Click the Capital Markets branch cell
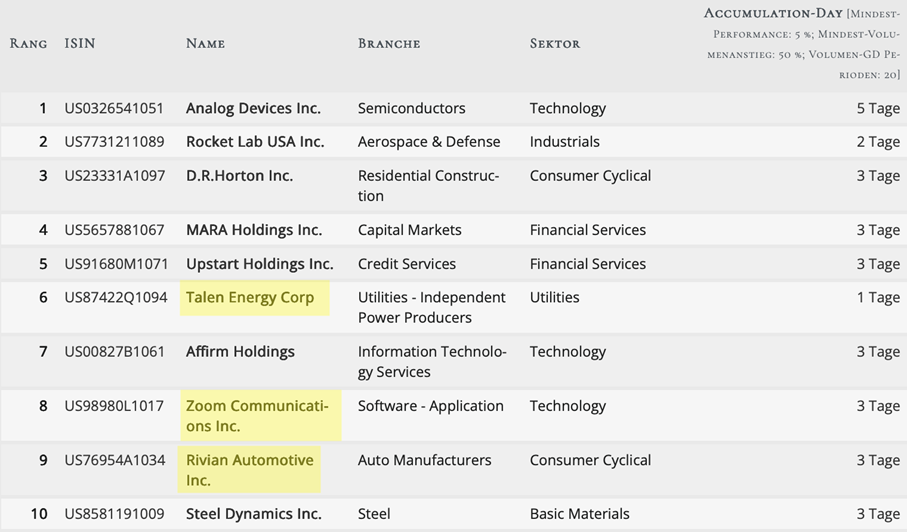The image size is (907, 532). click(x=410, y=230)
